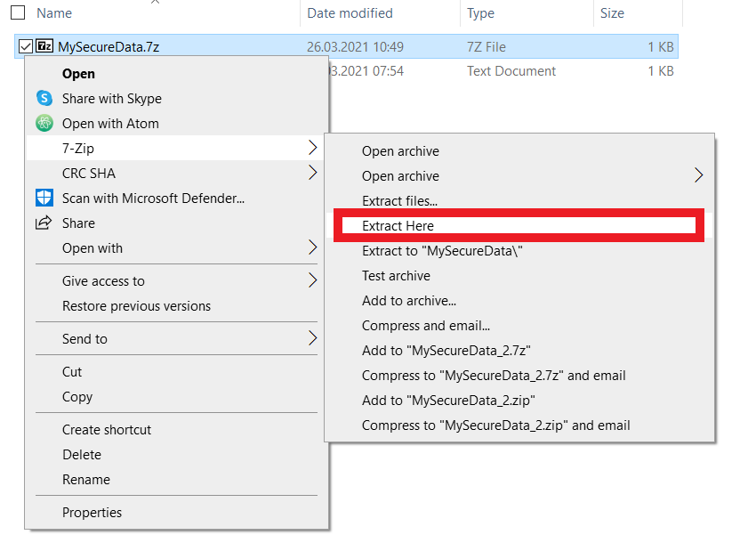
Task: Select Share with Skype
Action: click(176, 99)
